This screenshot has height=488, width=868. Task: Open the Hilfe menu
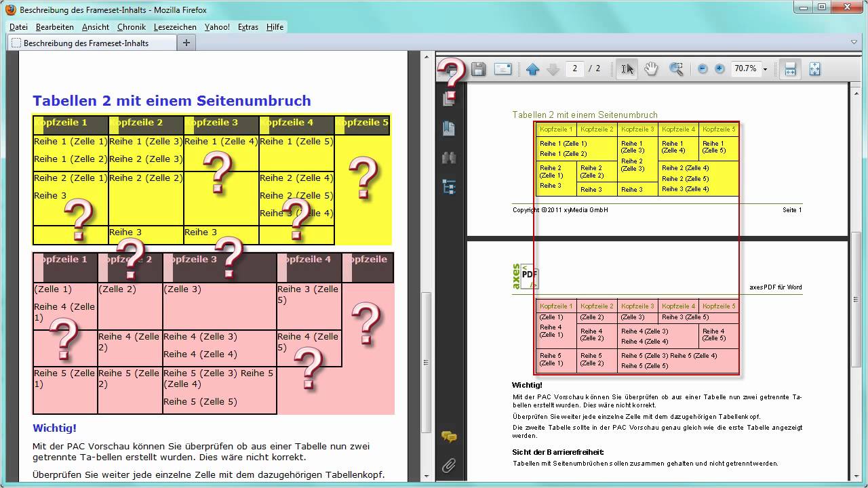(275, 27)
